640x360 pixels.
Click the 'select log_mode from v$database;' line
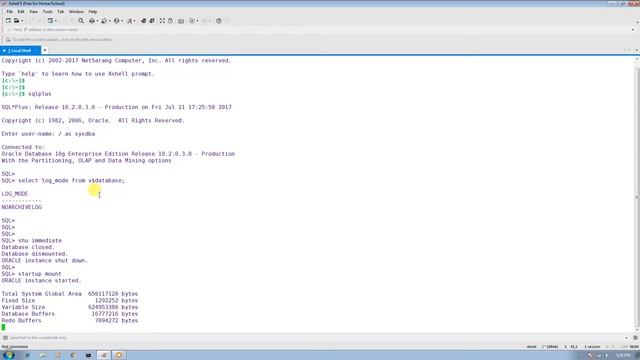tap(63, 180)
